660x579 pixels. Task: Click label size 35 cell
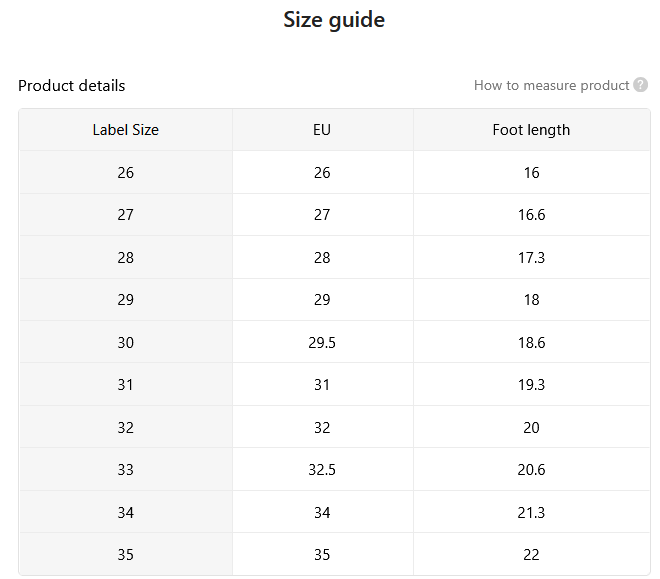tap(125, 555)
